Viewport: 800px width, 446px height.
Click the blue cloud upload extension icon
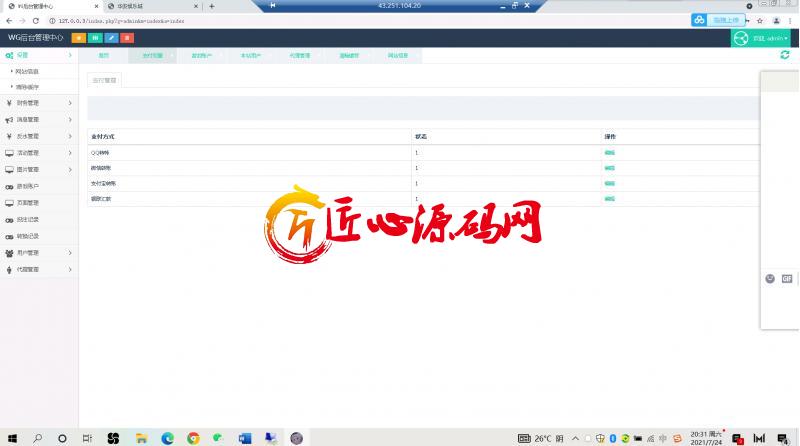coord(699,20)
